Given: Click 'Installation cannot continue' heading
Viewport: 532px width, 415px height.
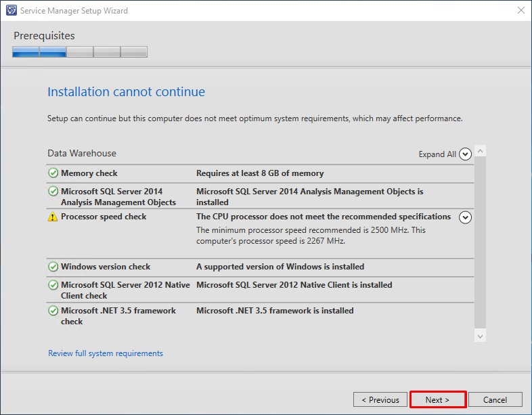Looking at the screenshot, I should tap(126, 92).
